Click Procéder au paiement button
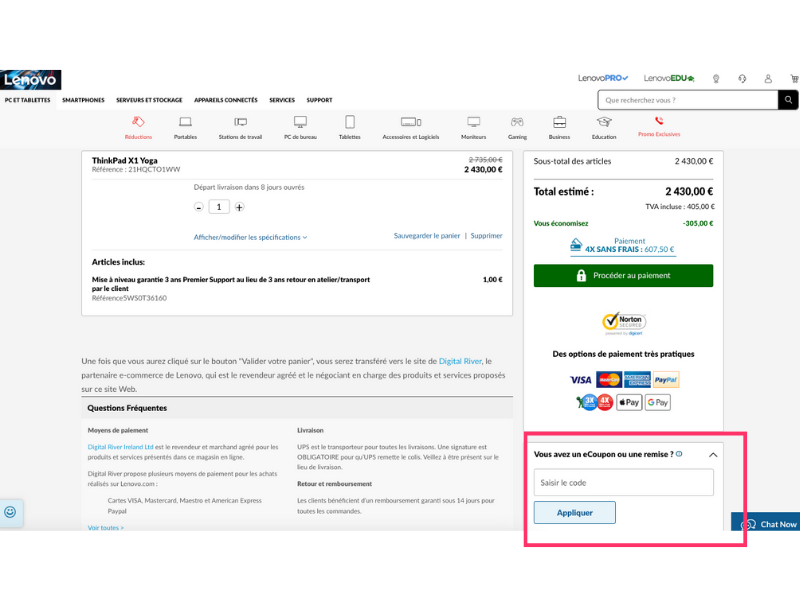 [623, 276]
